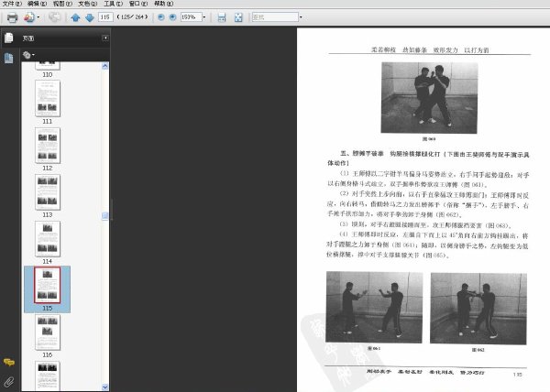Open the 视图 (View) menu
550x392 pixels.
(x=62, y=4)
